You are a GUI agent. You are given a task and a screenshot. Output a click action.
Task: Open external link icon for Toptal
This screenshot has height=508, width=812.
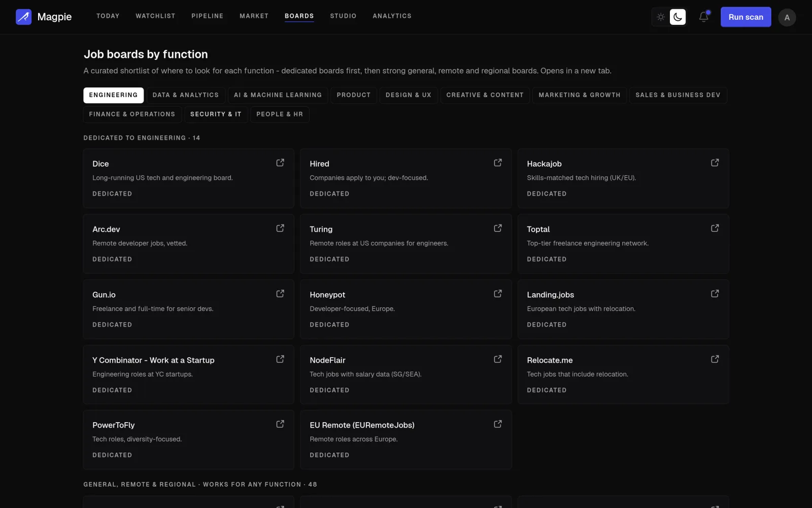point(715,228)
